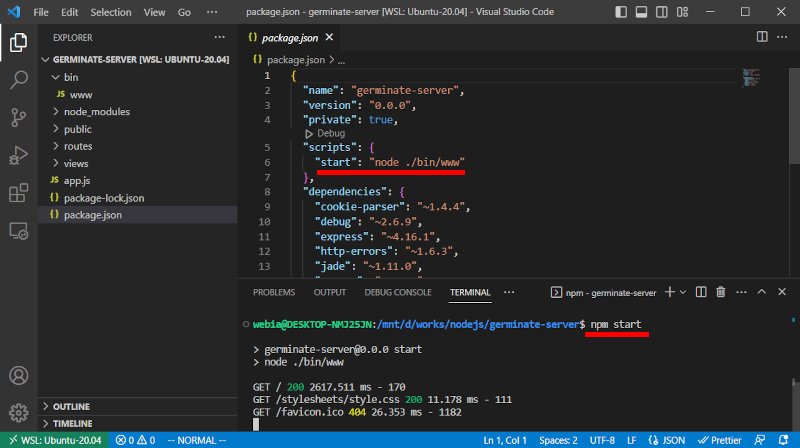Change indentation via Spaces: 2
This screenshot has width=800, height=448.
pyautogui.click(x=558, y=440)
